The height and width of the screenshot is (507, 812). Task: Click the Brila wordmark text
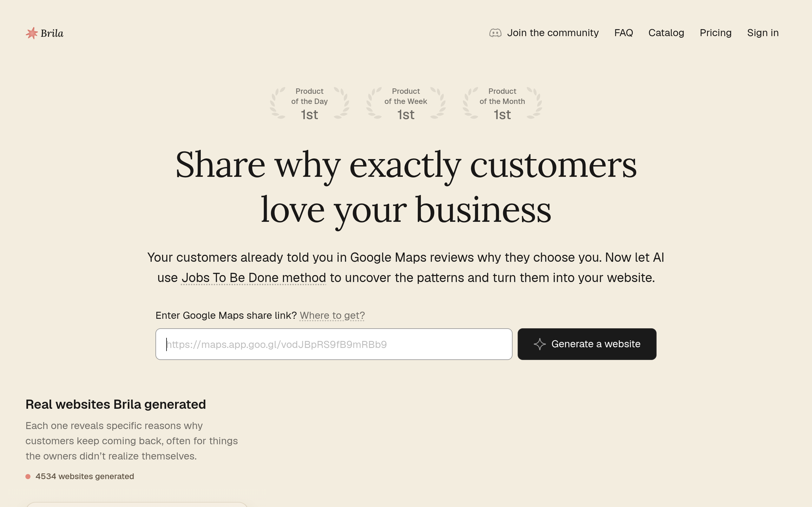click(52, 33)
